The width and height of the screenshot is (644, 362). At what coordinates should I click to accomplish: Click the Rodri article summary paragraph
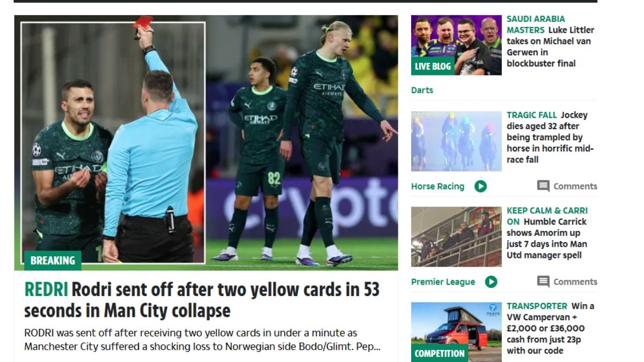tap(202, 340)
